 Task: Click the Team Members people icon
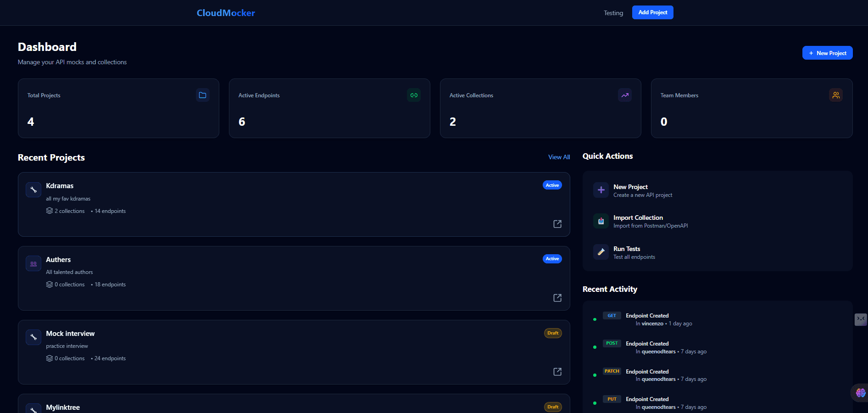(x=835, y=95)
